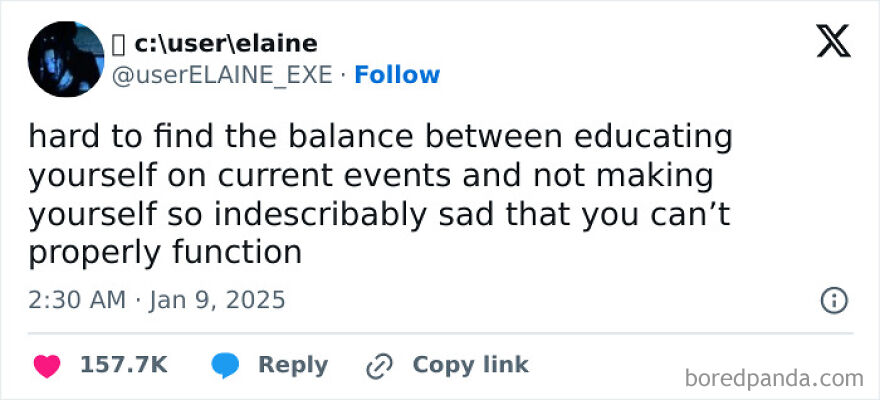Click the boredpanda.com watermark
This screenshot has height=400, width=880.
click(x=775, y=378)
